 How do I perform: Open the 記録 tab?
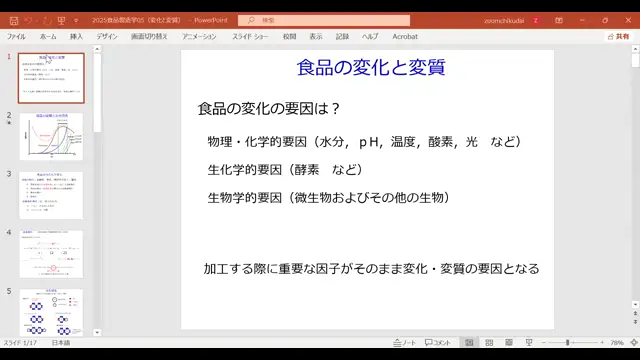(342, 36)
